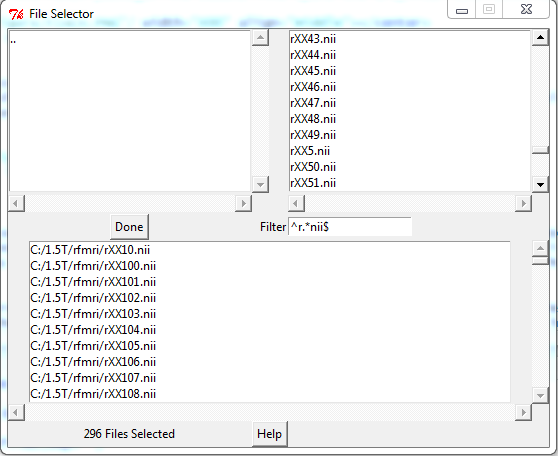Select rXX5.nii in the file list
Viewport: 558px width, 456px height.
tap(310, 151)
